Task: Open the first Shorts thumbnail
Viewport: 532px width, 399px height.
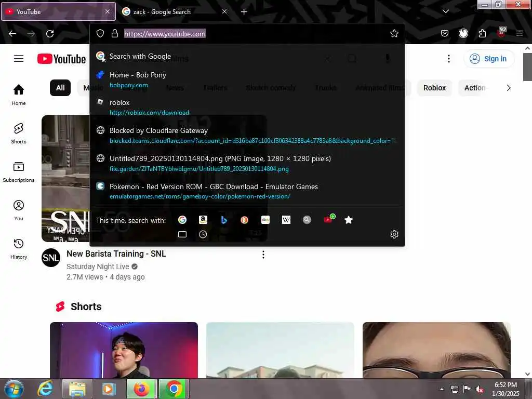Action: pyautogui.click(x=124, y=350)
